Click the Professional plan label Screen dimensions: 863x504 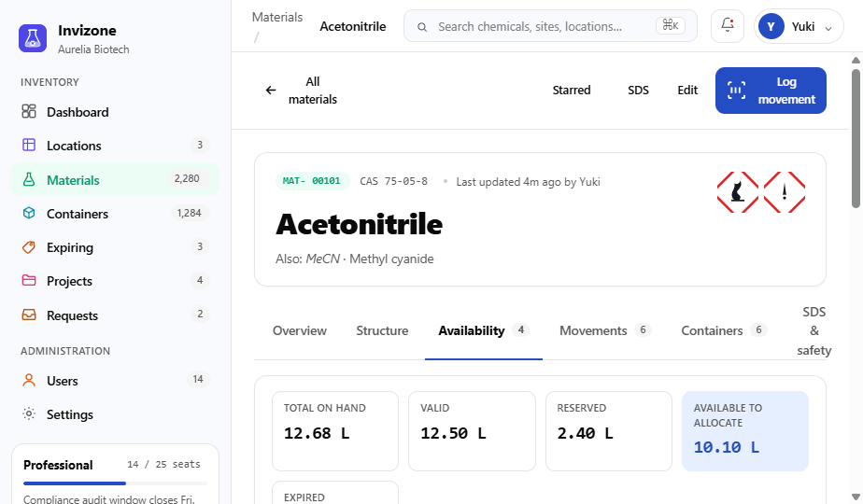[x=58, y=465]
